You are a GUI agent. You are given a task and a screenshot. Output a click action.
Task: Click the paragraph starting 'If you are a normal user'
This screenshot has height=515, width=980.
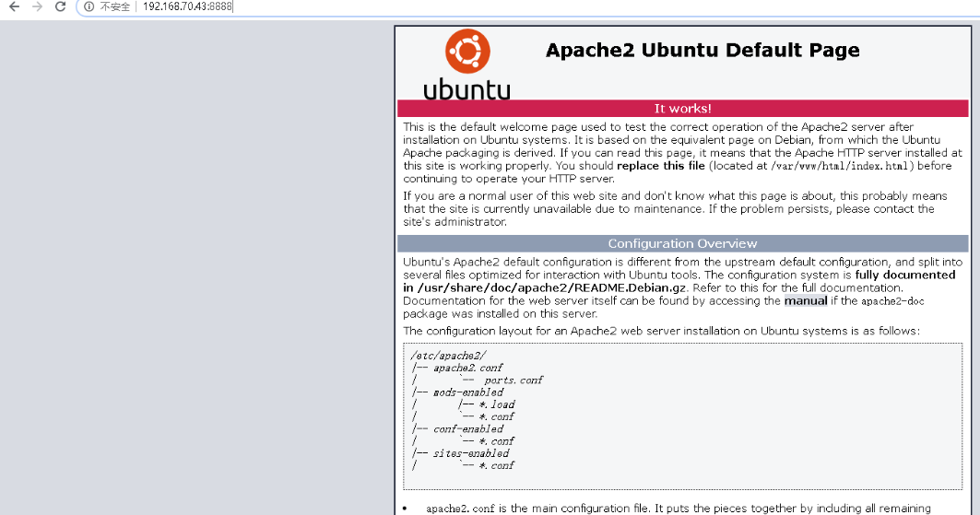tap(675, 208)
